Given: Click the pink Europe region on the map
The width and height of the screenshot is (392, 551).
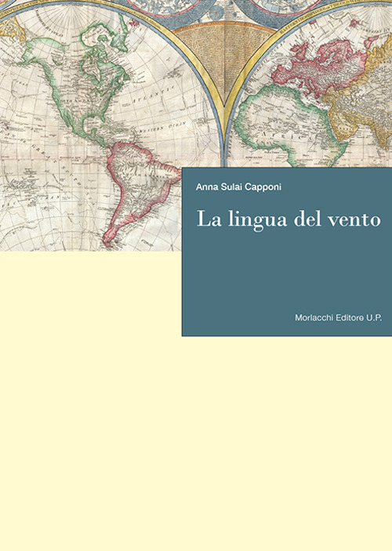Looking at the screenshot, I should pyautogui.click(x=319, y=67).
